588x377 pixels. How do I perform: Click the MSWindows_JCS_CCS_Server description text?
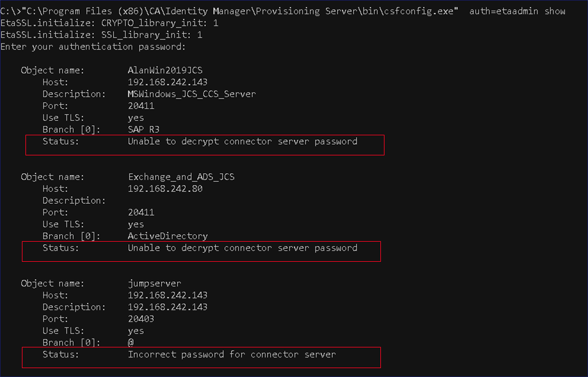tap(192, 94)
